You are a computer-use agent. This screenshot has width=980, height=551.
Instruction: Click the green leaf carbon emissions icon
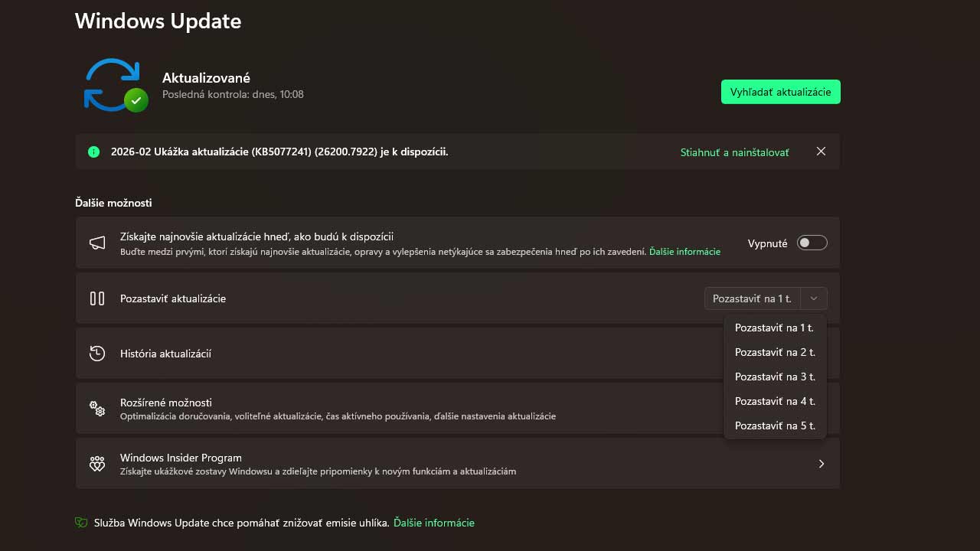point(81,523)
